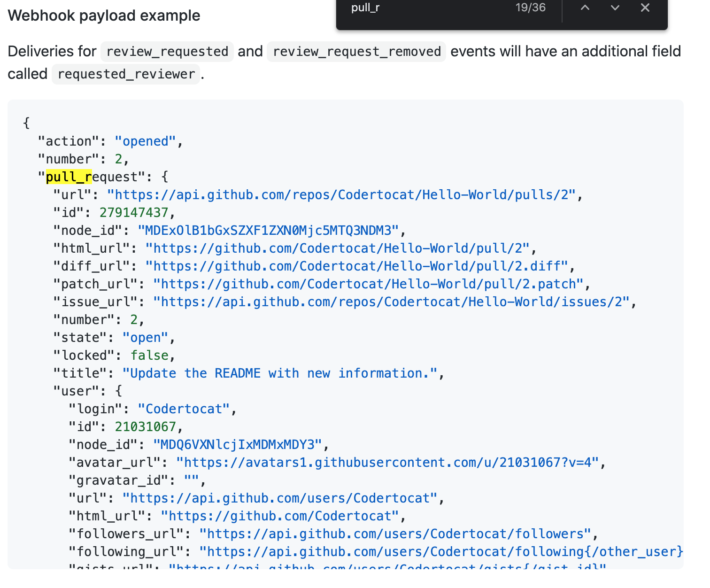
Task: Click the highlighted pull_request key
Action: (x=92, y=177)
